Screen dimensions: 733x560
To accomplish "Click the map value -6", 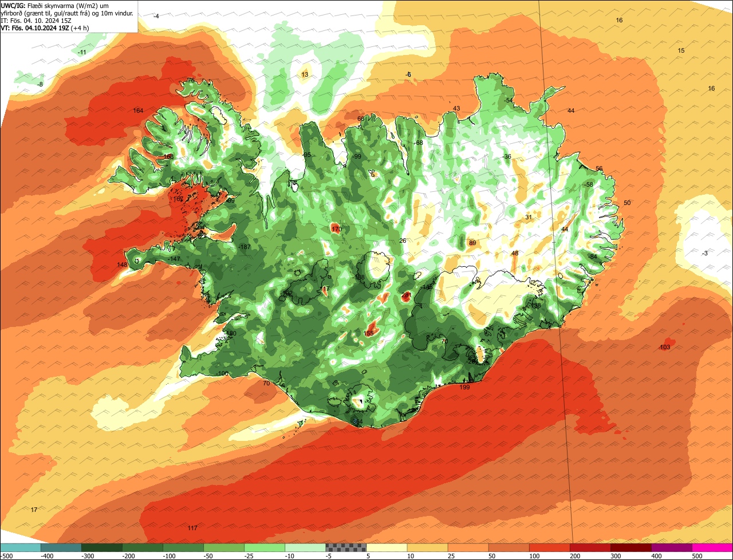I will [408, 75].
